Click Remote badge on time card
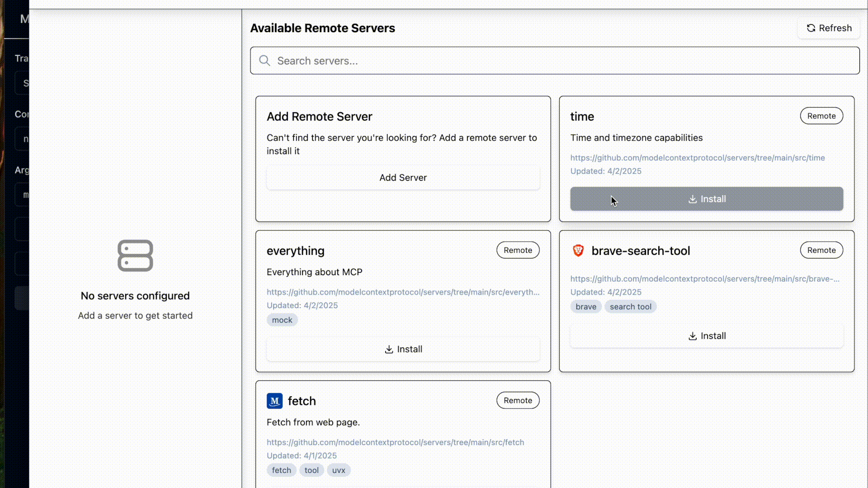868x488 pixels. coord(821,116)
